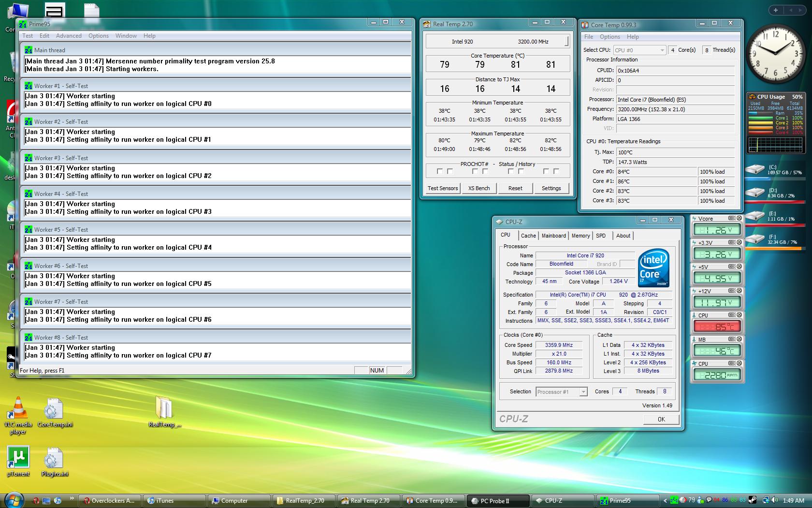Open the RealTemp folder on the desktop
The image size is (812, 508).
click(x=164, y=413)
